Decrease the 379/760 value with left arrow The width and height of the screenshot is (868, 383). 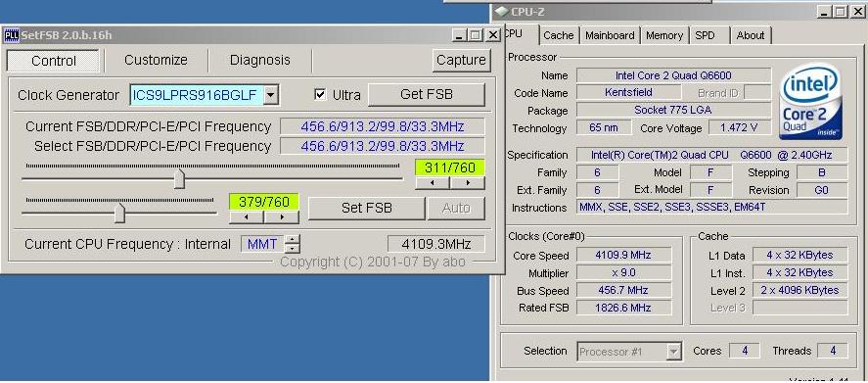tap(247, 217)
